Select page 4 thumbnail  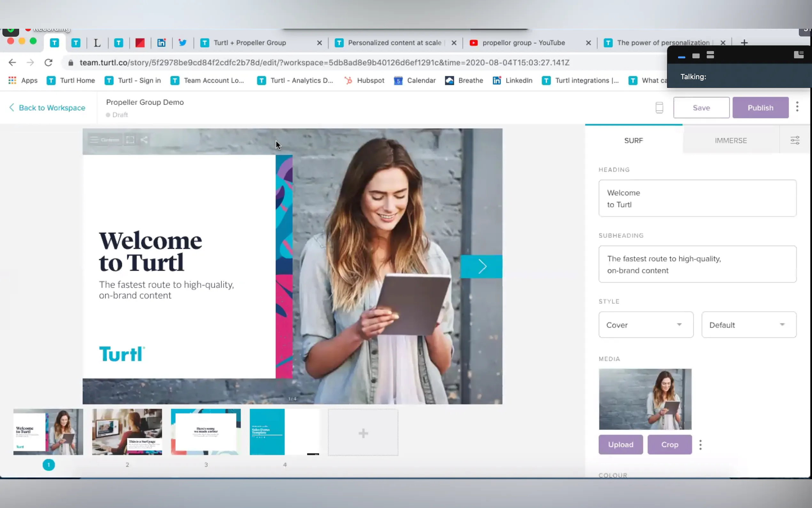(284, 432)
